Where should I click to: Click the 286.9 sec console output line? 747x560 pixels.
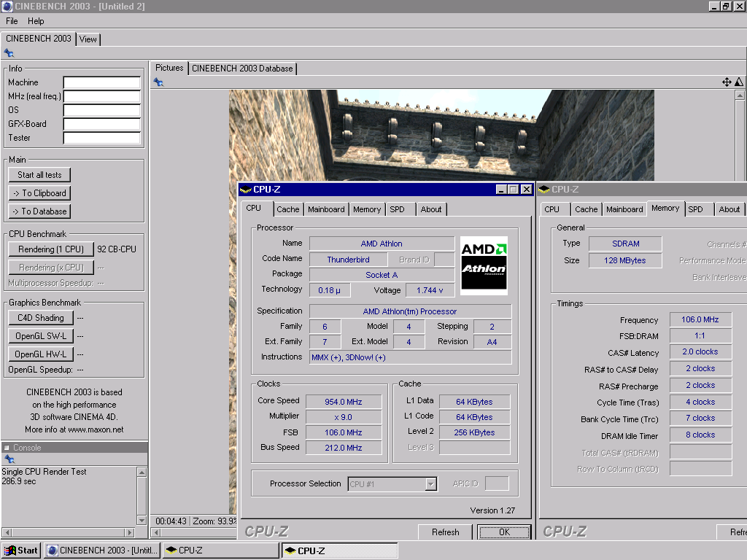click(x=18, y=481)
